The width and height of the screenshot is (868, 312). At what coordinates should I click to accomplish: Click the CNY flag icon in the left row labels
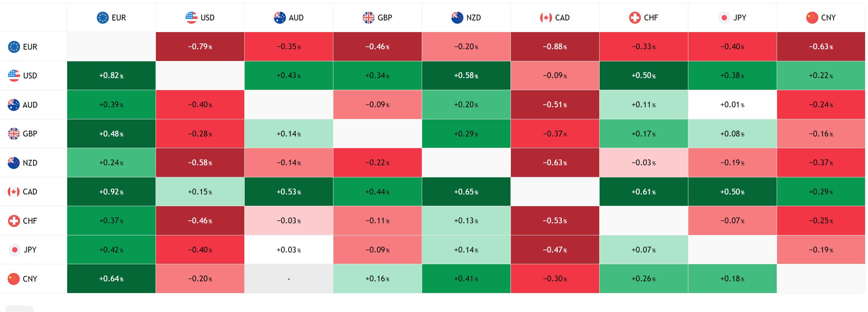click(x=14, y=279)
